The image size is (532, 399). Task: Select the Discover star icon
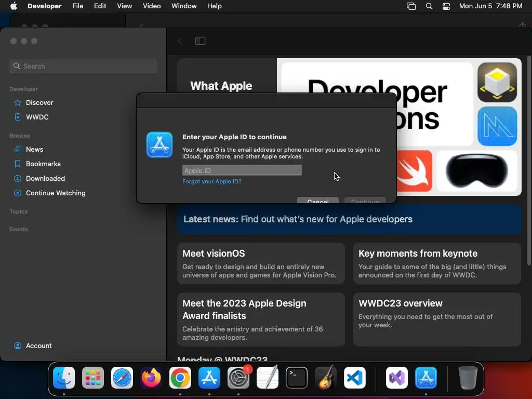coord(18,102)
